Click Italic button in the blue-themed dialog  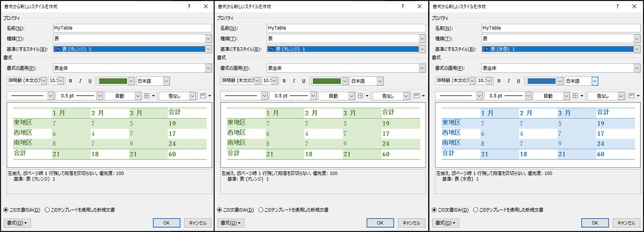(x=508, y=81)
